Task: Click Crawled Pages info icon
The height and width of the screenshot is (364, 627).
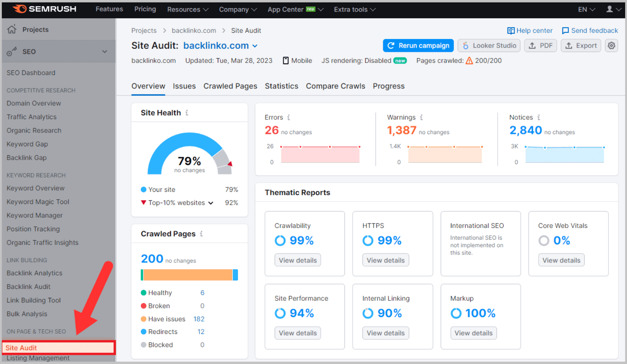Action: 201,234
